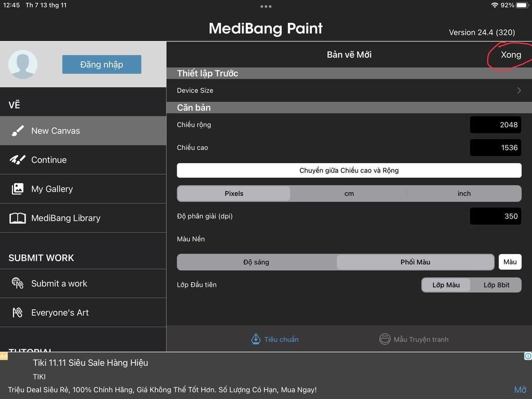
Task: Switch to Tiêu chuẩn tab
Action: [x=275, y=339]
